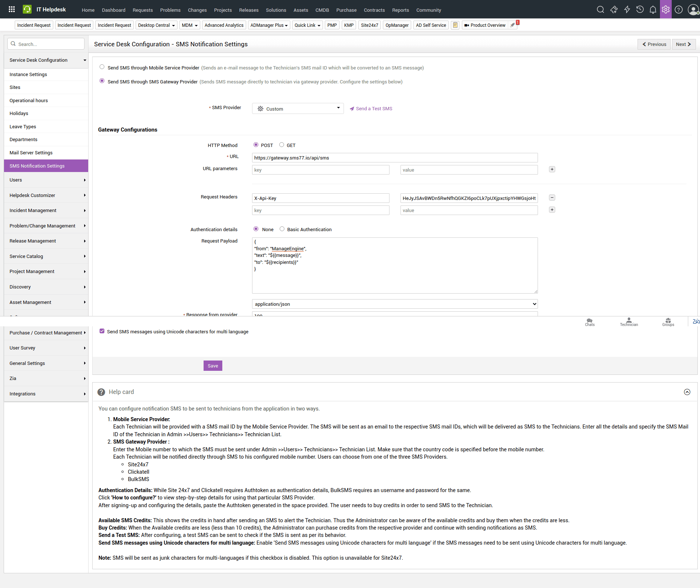Click the notifications bell icon
This screenshot has height=588, width=700.
(653, 10)
